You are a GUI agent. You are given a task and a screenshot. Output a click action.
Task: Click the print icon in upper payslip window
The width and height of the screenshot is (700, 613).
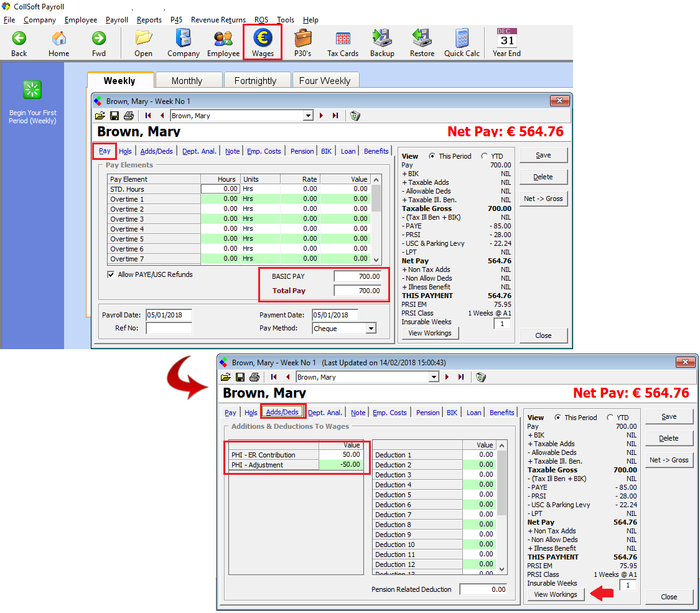tap(129, 116)
